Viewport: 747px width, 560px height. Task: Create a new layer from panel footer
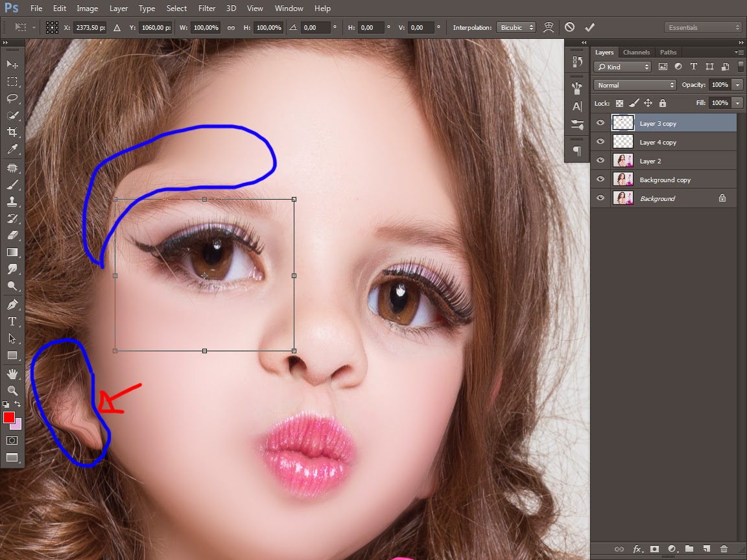[x=707, y=549]
